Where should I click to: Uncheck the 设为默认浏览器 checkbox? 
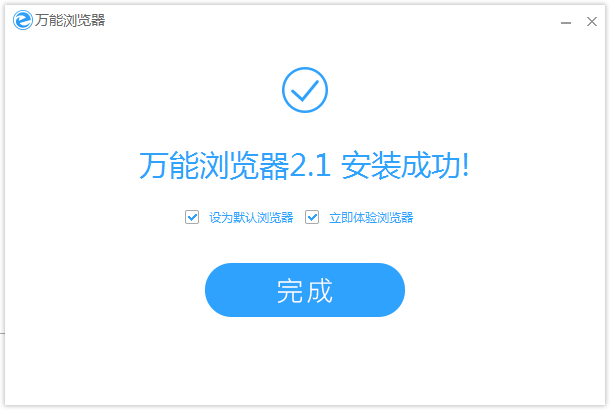tap(192, 217)
